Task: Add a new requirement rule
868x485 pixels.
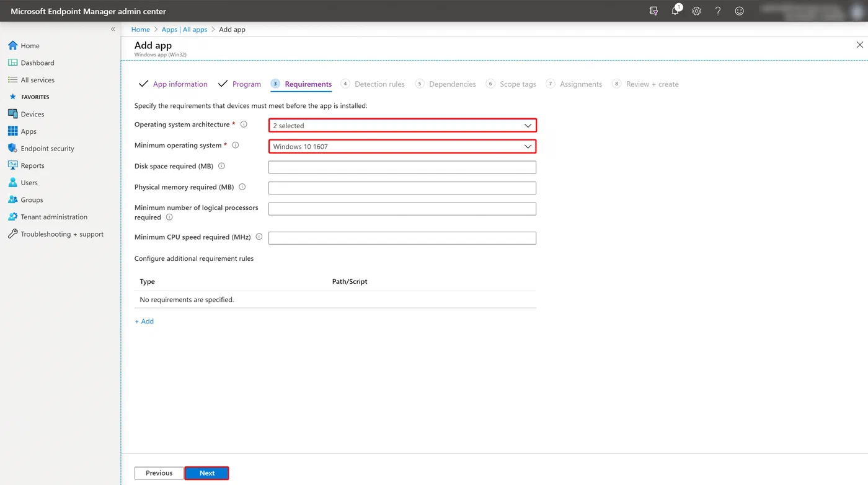Action: [144, 321]
